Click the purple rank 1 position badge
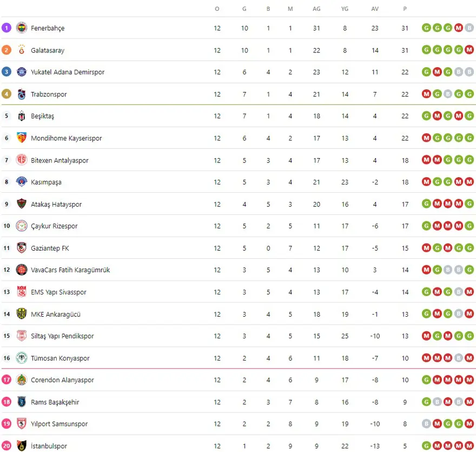476x452 pixels. pos(6,28)
